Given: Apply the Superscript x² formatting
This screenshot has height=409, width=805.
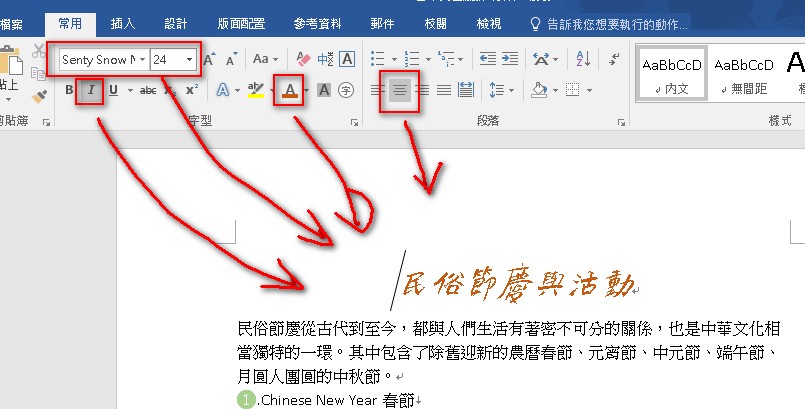Looking at the screenshot, I should pos(192,91).
